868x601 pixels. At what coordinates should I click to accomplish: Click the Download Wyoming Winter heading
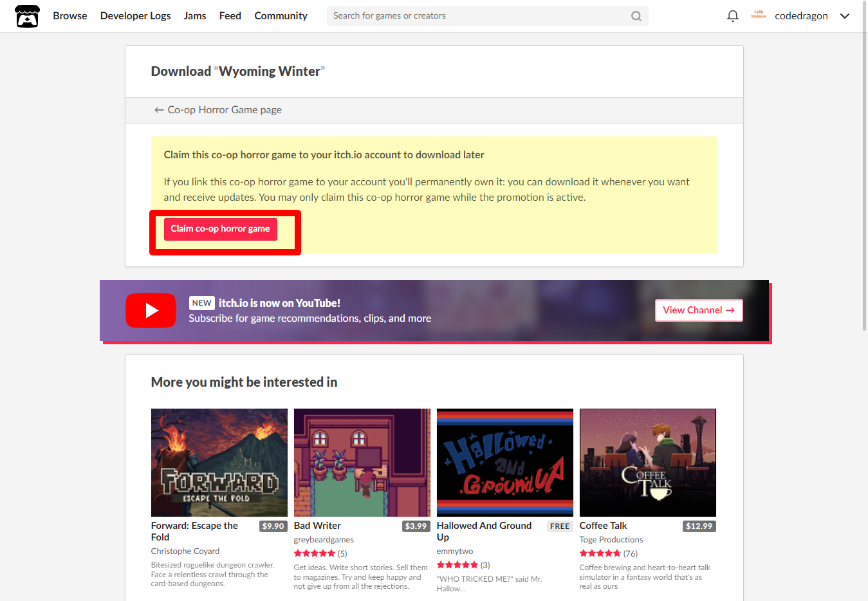pos(238,71)
